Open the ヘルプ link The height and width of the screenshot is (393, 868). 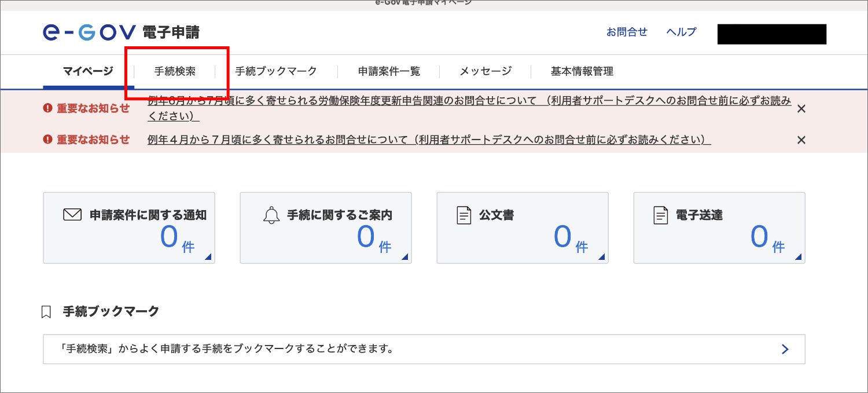tap(681, 32)
